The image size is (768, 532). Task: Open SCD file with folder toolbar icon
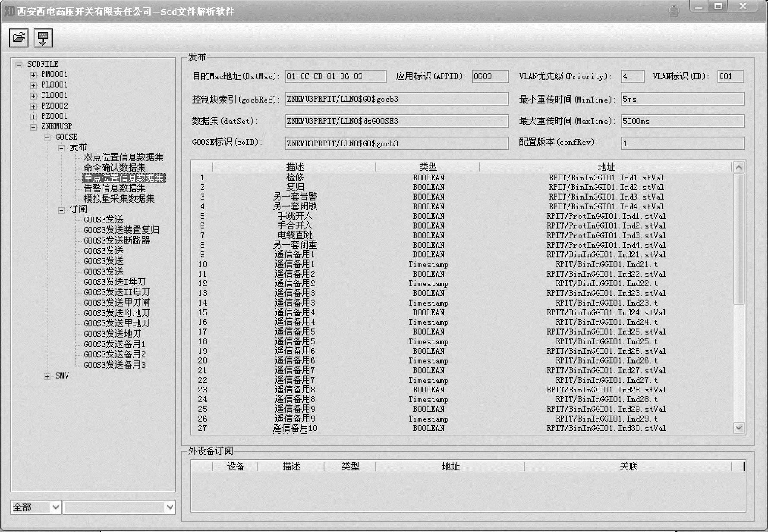pos(19,38)
